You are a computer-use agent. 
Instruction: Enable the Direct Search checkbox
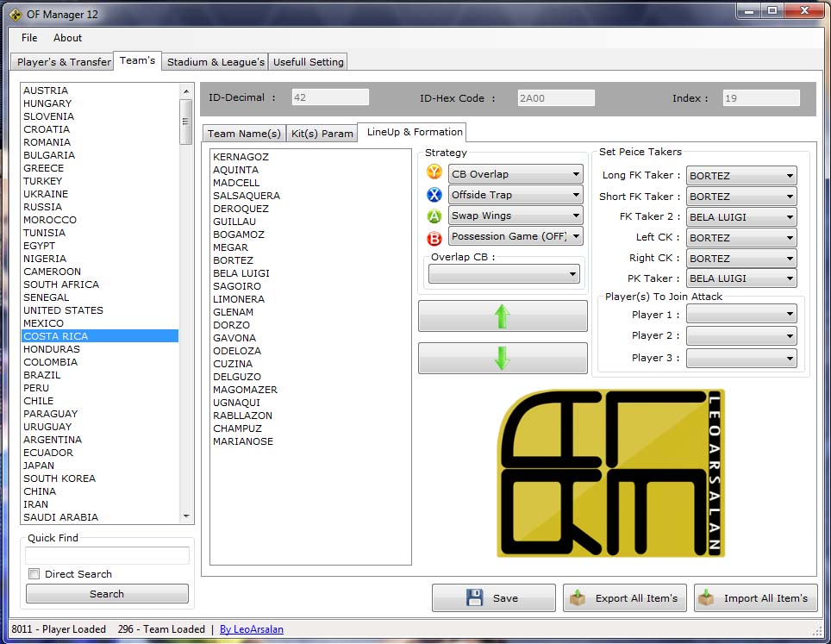point(34,574)
